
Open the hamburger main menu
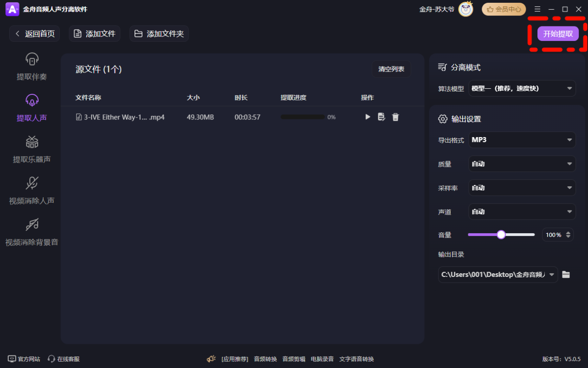(537, 9)
